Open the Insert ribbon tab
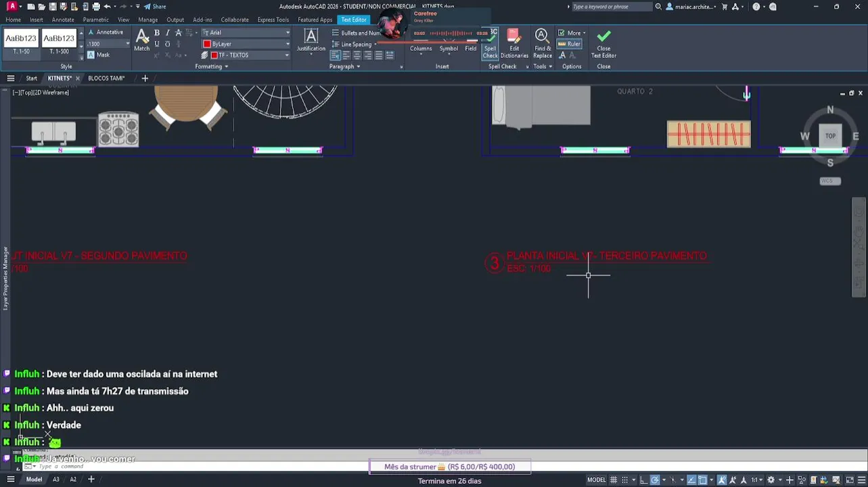This screenshot has width=868, height=487. click(37, 20)
